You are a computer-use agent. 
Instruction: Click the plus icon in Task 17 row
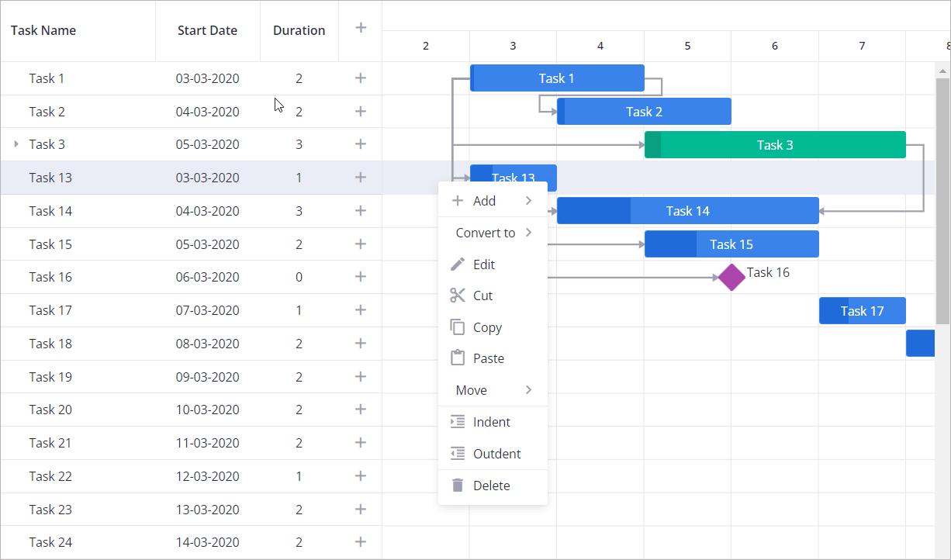point(360,309)
